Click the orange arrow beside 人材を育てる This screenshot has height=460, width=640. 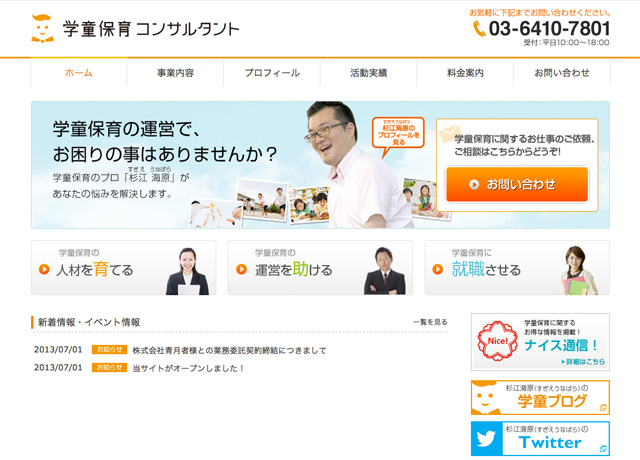pyautogui.click(x=44, y=269)
